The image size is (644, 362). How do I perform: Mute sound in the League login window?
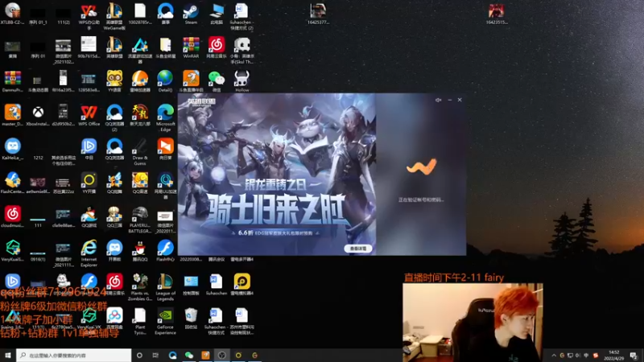438,100
